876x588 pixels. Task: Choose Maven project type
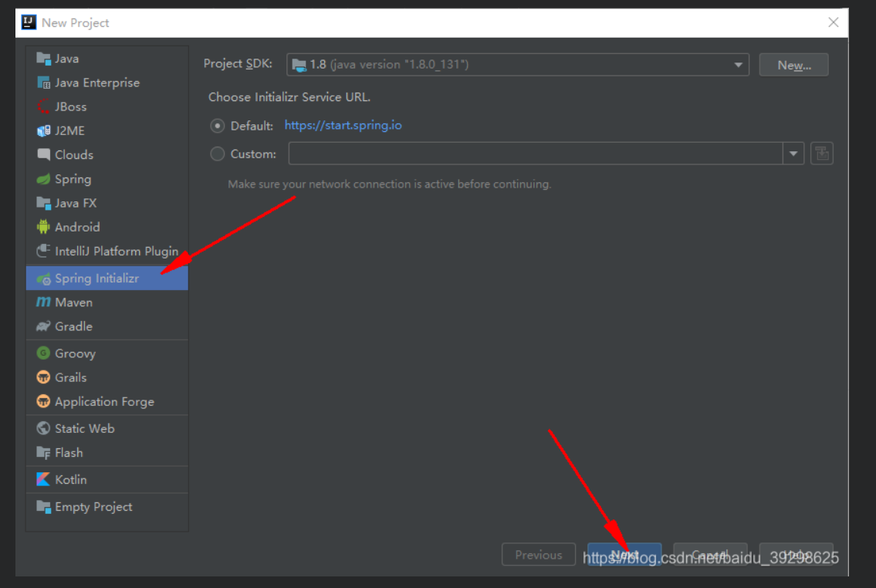tap(107, 302)
